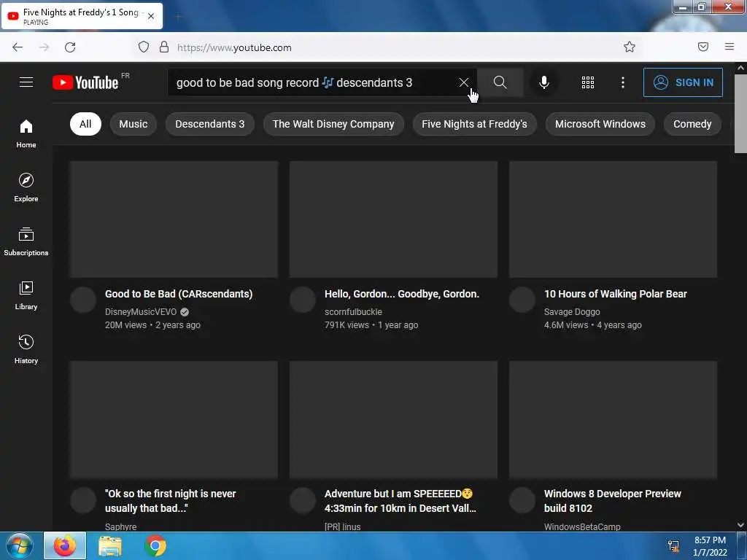Open Library in the sidebar
This screenshot has height=560, width=747.
26,296
